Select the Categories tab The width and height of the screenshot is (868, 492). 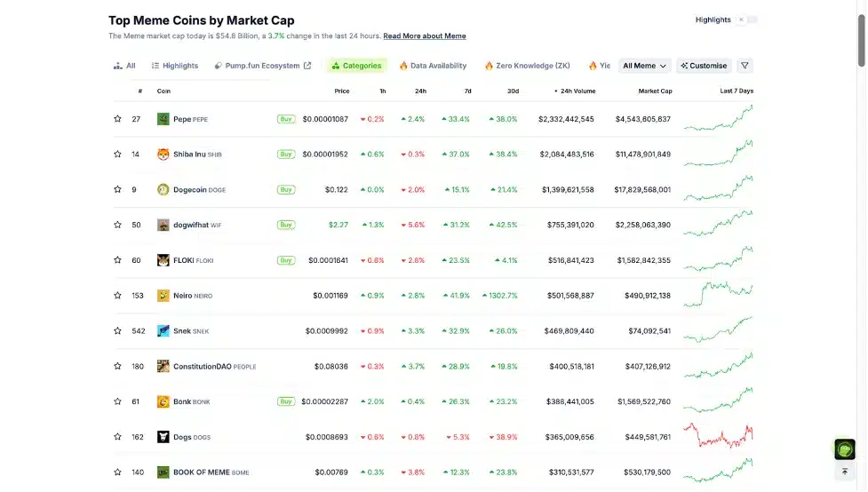(356, 66)
